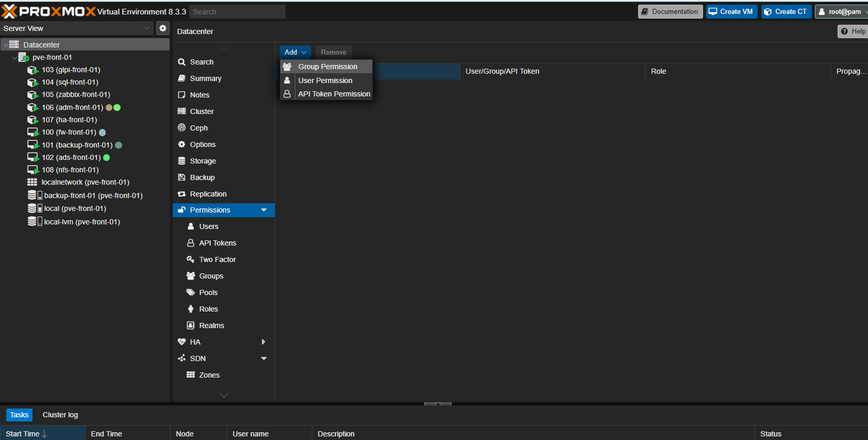Image resolution: width=868 pixels, height=440 pixels.
Task: Choose Group Permission from Add menu
Action: [327, 67]
